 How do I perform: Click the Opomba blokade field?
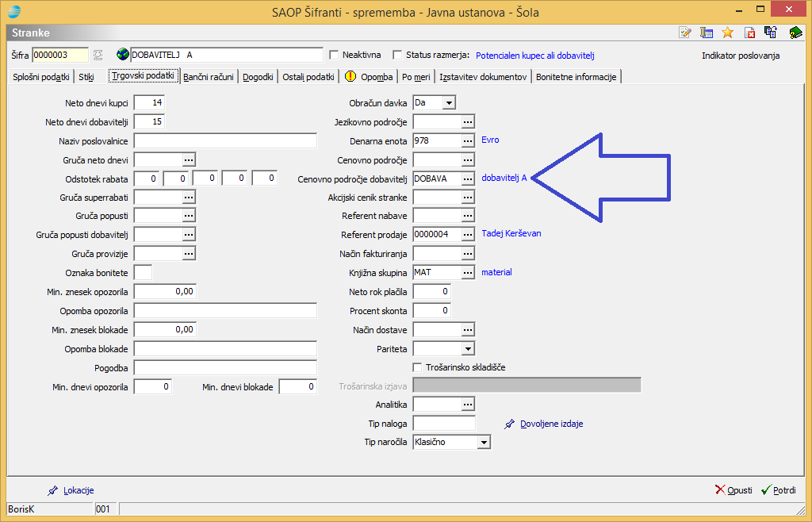(x=225, y=348)
